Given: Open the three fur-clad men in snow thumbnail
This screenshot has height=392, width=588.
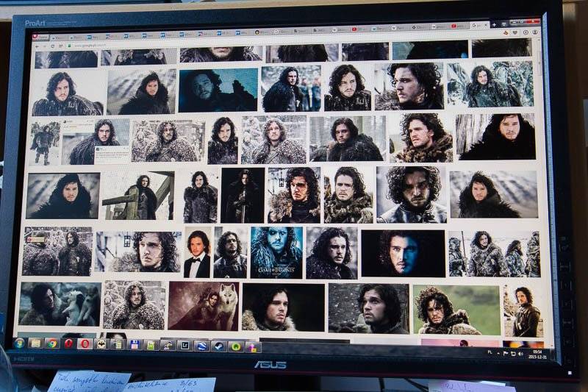Looking at the screenshot, I should [494, 254].
